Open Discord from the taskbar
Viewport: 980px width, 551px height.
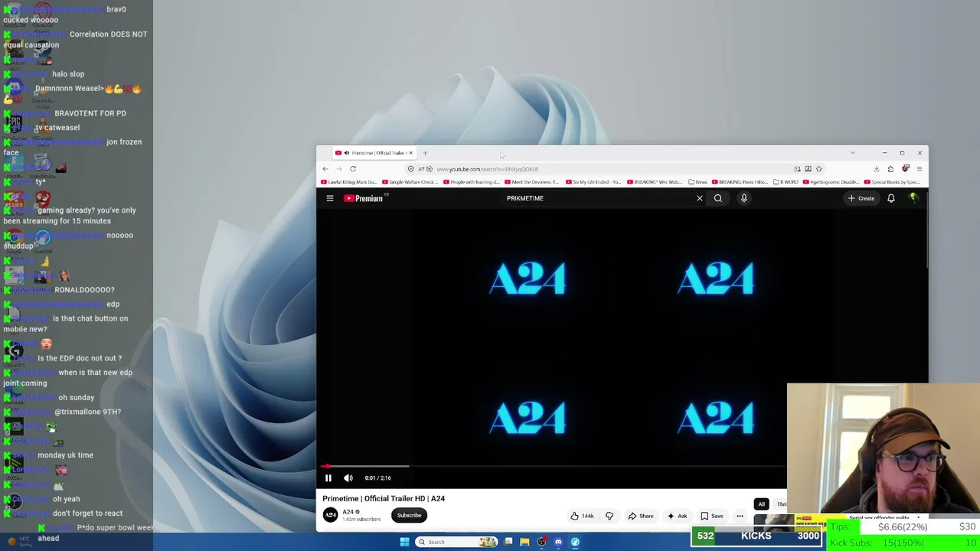pos(558,542)
